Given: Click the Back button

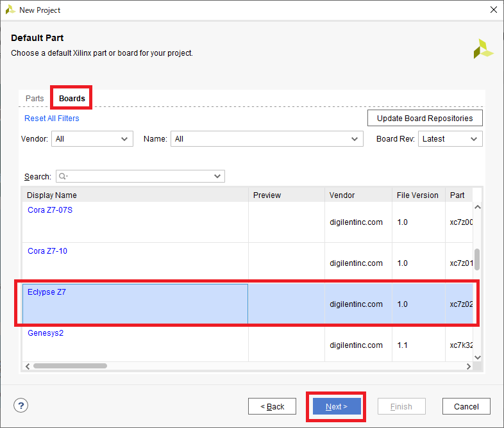Looking at the screenshot, I should coord(272,406).
